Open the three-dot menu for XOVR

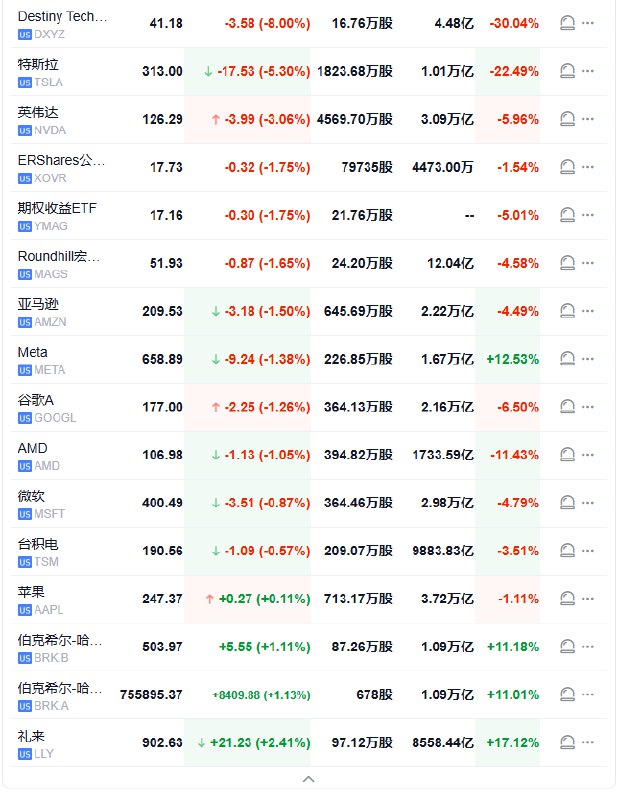[588, 167]
